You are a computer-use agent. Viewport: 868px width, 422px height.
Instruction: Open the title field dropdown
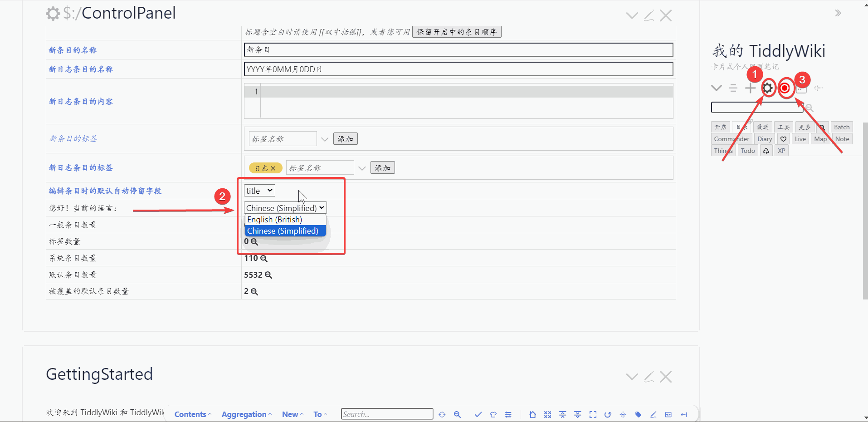point(259,191)
